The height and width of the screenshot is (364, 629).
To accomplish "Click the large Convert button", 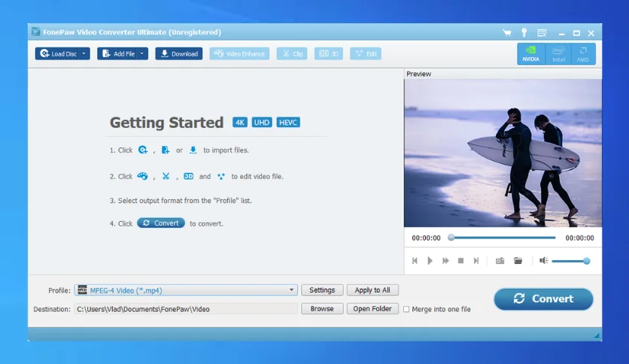I will (543, 299).
